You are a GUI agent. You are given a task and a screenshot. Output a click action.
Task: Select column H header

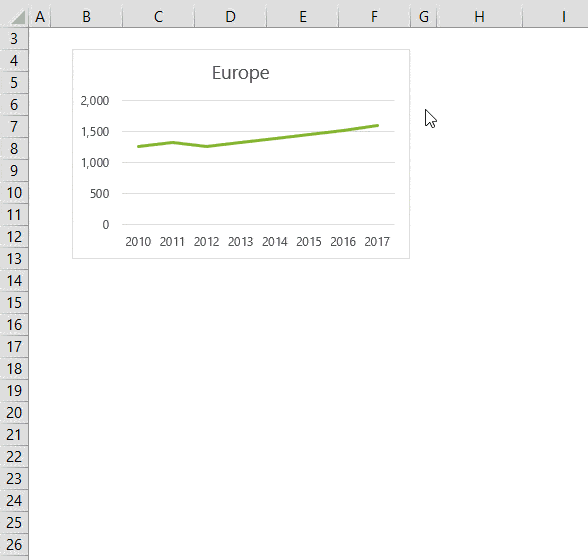coord(480,17)
